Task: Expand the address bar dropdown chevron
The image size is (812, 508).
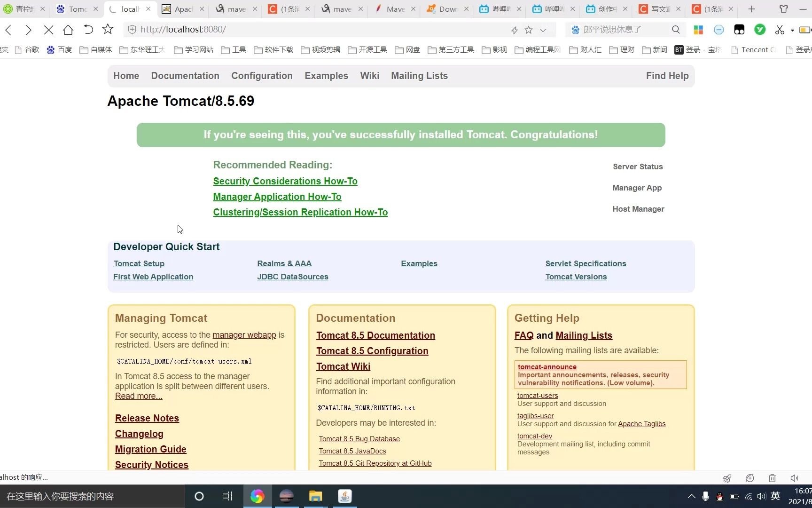Action: [543, 30]
